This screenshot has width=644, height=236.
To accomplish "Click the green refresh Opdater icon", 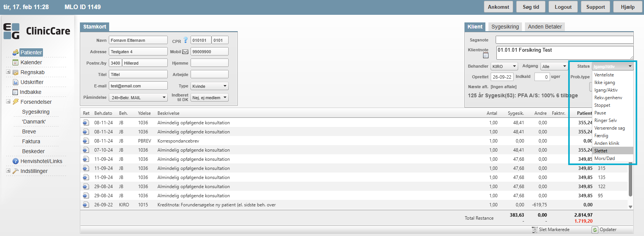I will point(595,230).
